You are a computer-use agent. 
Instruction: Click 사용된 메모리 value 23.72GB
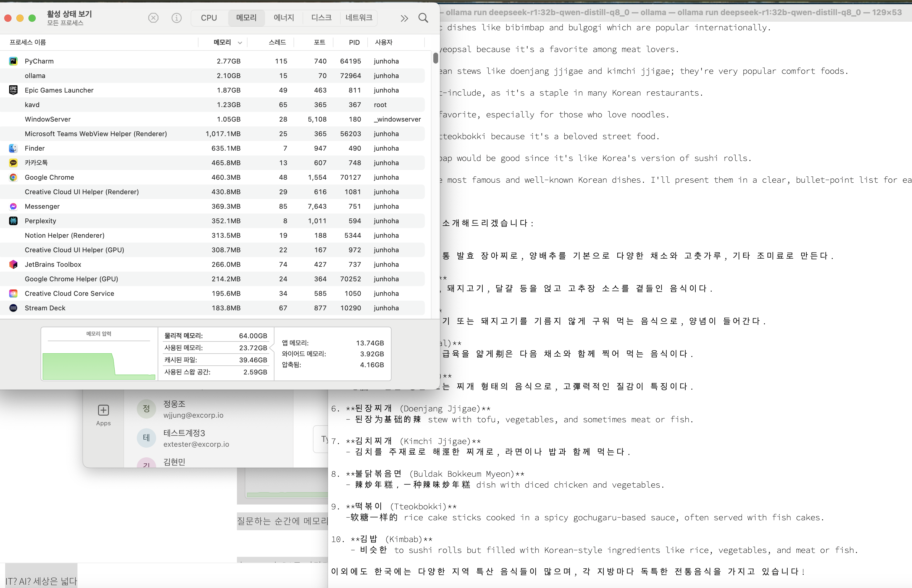253,348
